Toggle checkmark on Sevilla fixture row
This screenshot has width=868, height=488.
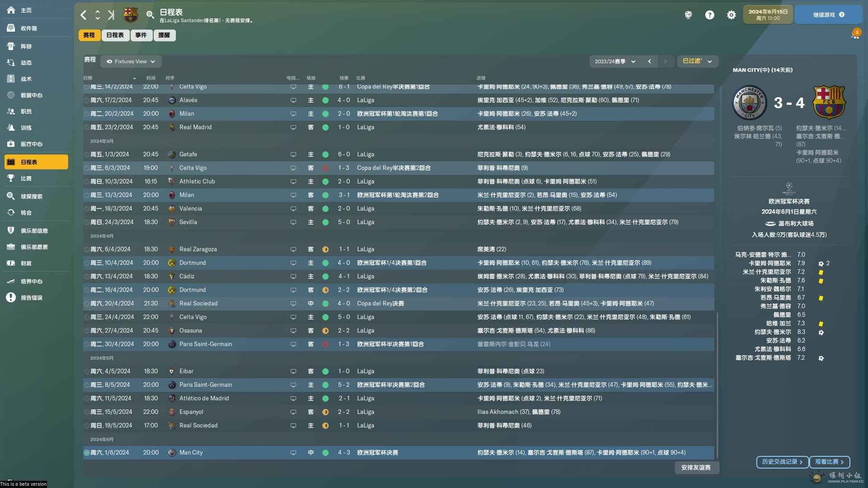87,222
